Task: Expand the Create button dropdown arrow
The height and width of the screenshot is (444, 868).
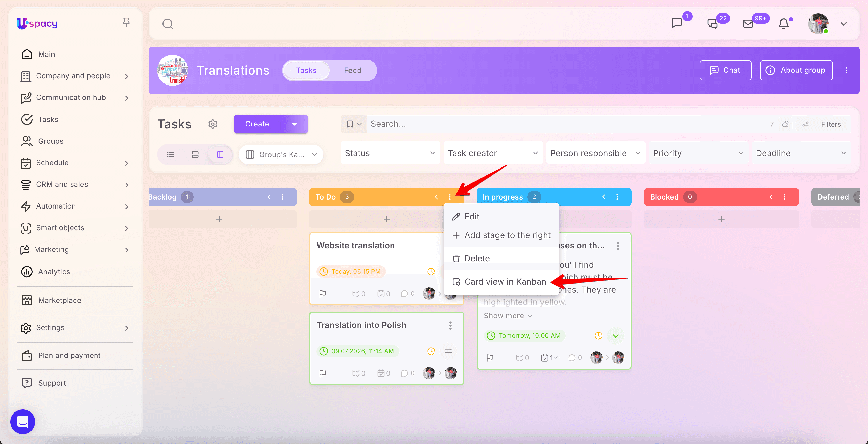Action: [x=295, y=124]
